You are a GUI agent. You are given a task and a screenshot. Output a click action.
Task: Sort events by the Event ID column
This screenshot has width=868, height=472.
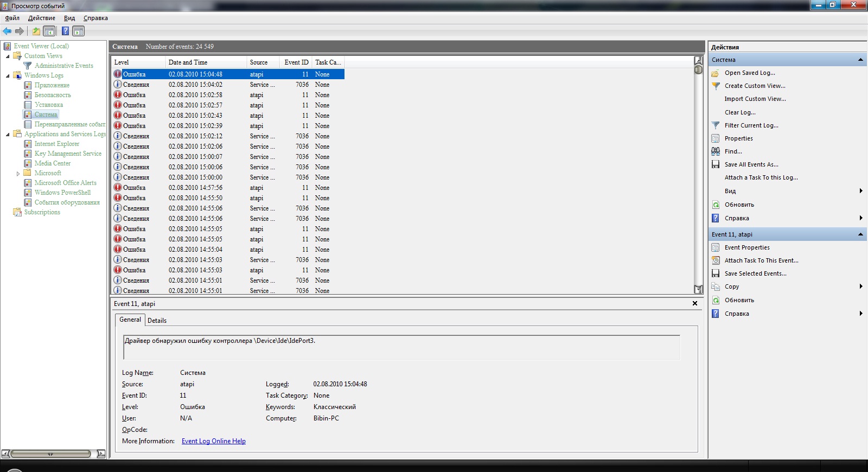point(296,62)
